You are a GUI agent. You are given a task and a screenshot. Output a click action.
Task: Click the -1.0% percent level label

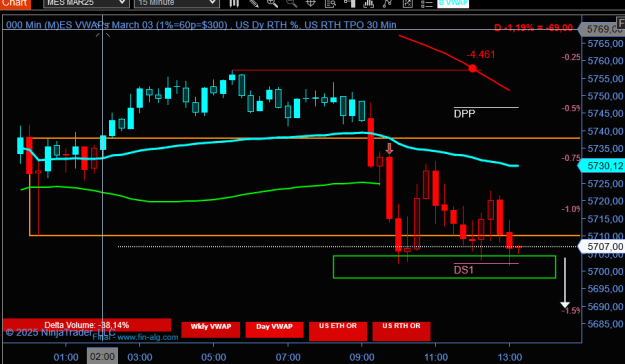(571, 209)
